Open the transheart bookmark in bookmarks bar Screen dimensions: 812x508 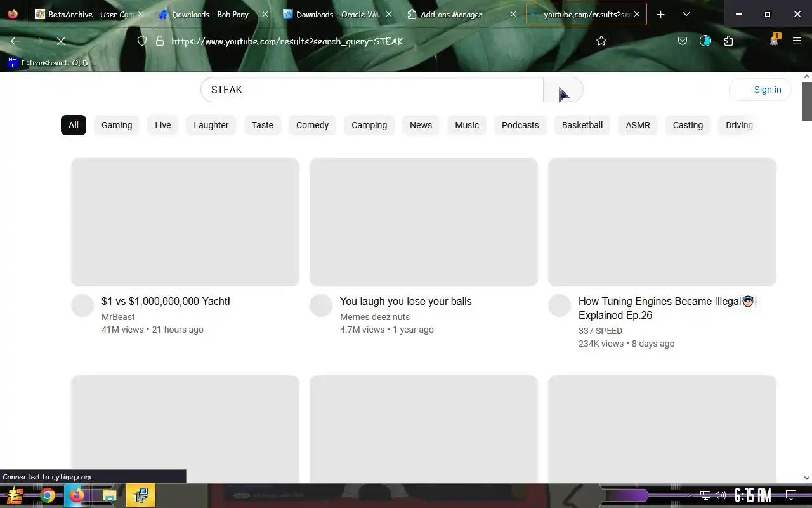51,62
